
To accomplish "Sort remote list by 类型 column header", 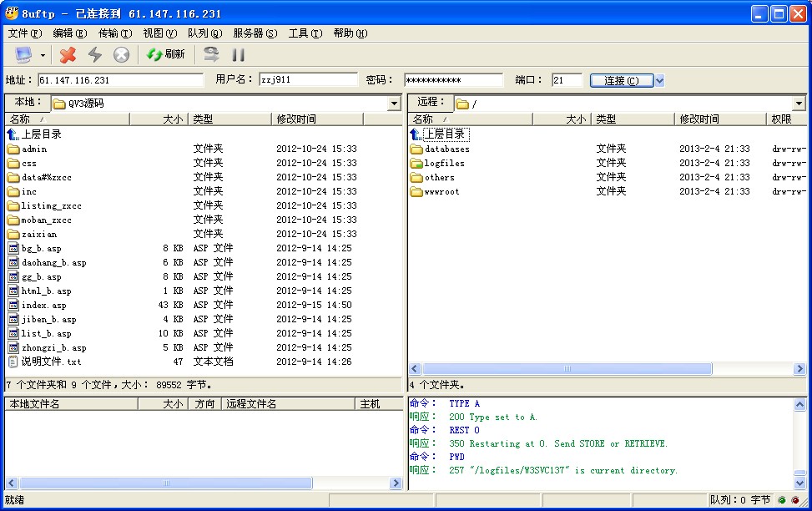I will pyautogui.click(x=633, y=119).
